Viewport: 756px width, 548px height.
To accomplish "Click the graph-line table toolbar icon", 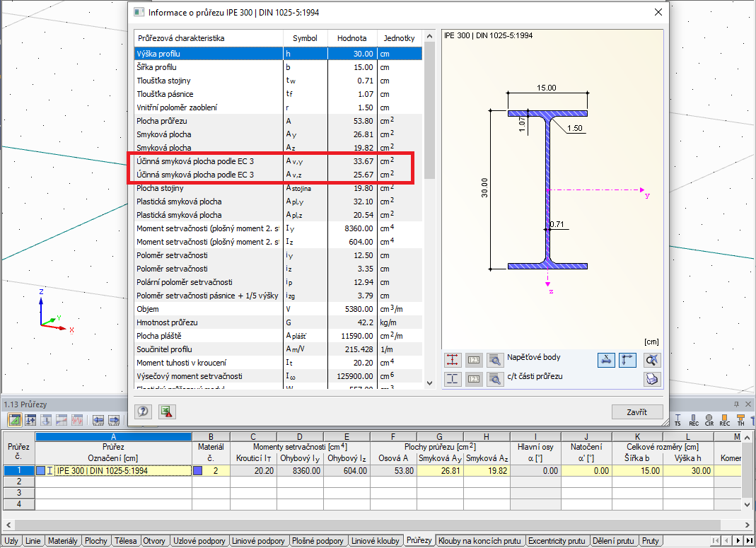I will (x=62, y=420).
